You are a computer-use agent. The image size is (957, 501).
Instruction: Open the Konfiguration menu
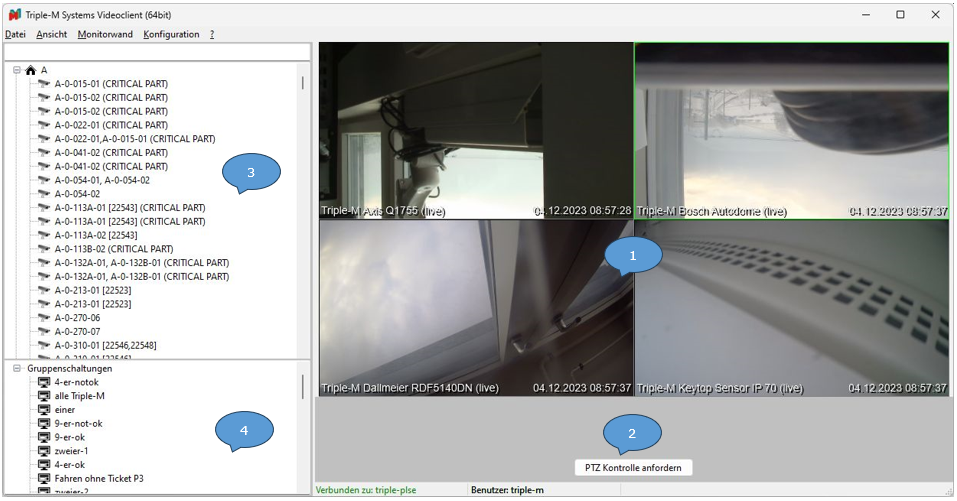pyautogui.click(x=171, y=34)
